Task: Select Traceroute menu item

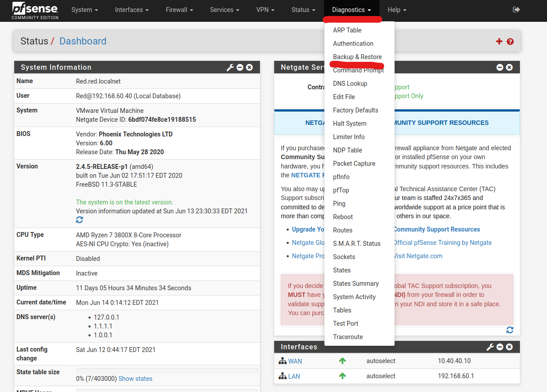Action: pos(348,337)
